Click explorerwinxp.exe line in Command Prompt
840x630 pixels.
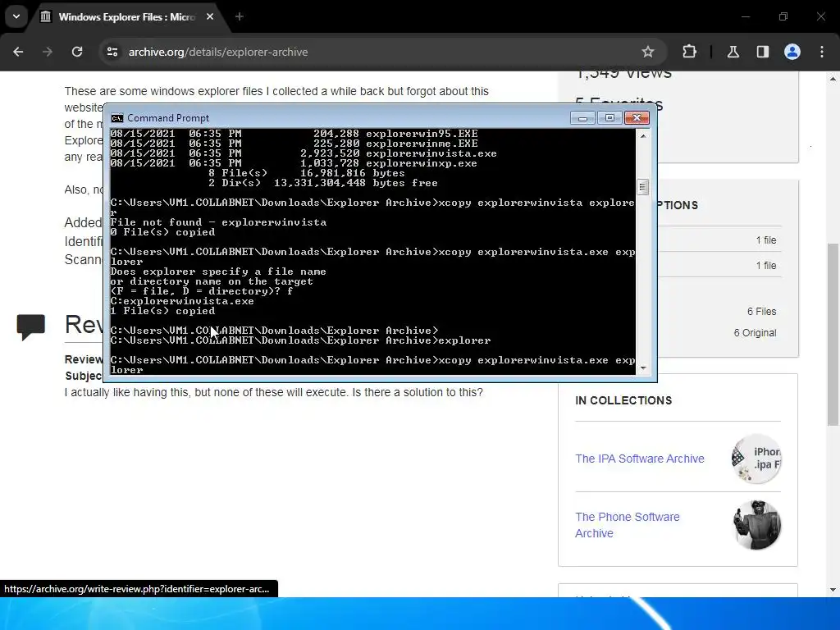tap(294, 163)
